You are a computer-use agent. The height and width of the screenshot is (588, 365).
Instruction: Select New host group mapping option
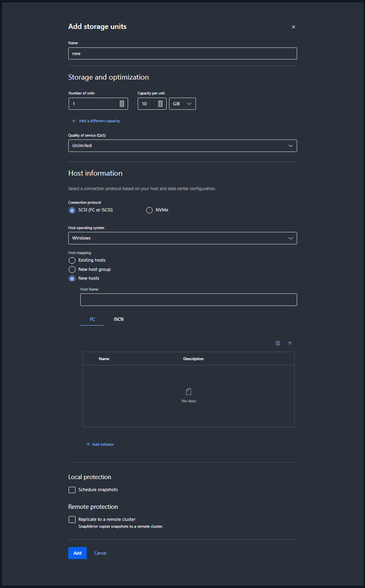[72, 269]
